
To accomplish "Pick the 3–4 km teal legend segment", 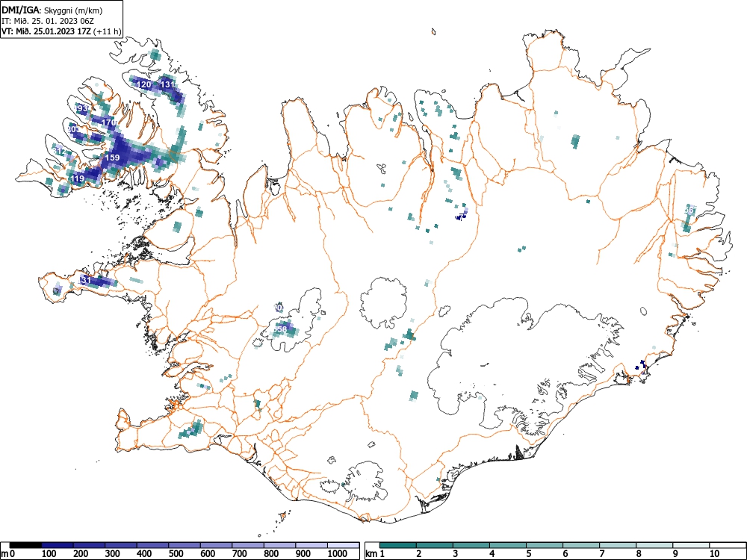I will coord(471,545).
